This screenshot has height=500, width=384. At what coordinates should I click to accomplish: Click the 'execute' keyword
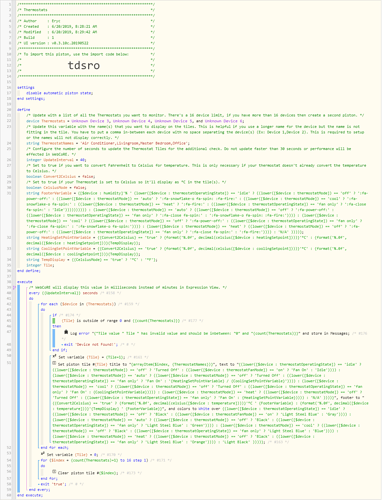coord(24,282)
